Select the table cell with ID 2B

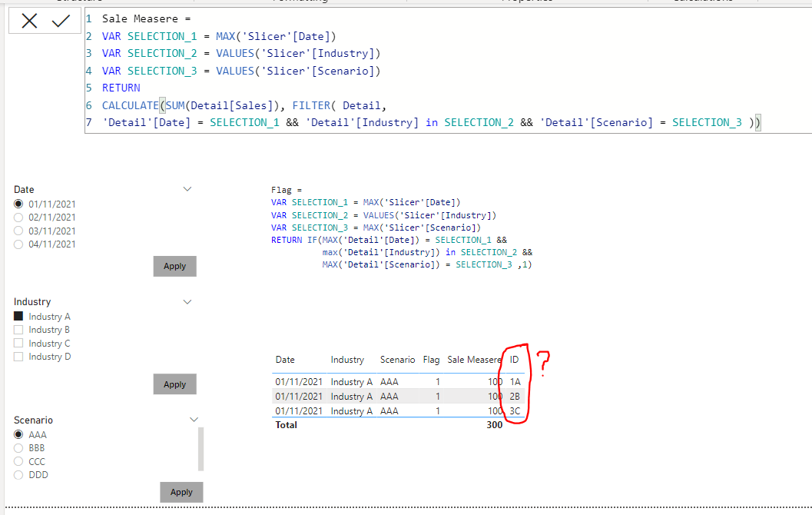(x=515, y=397)
